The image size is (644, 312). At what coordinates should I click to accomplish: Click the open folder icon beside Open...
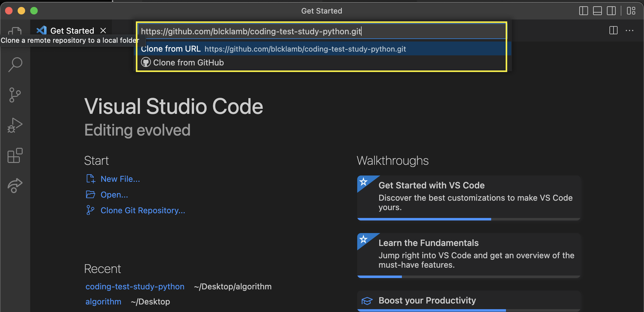coord(91,194)
